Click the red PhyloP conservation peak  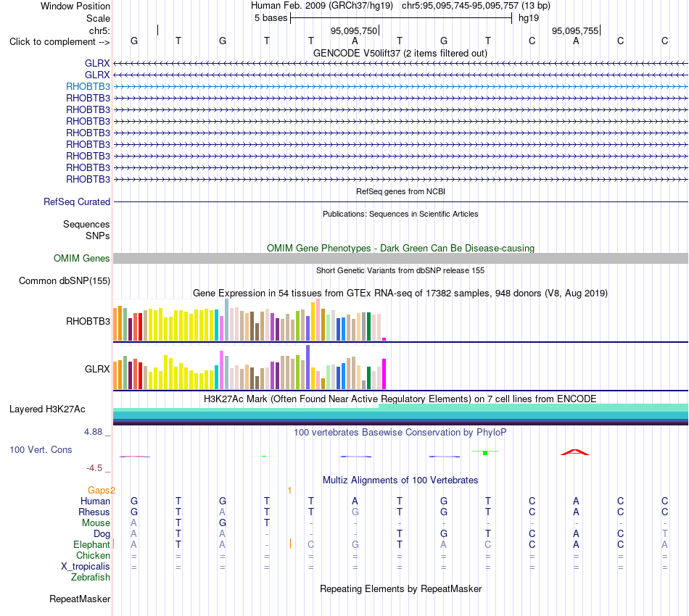574,452
